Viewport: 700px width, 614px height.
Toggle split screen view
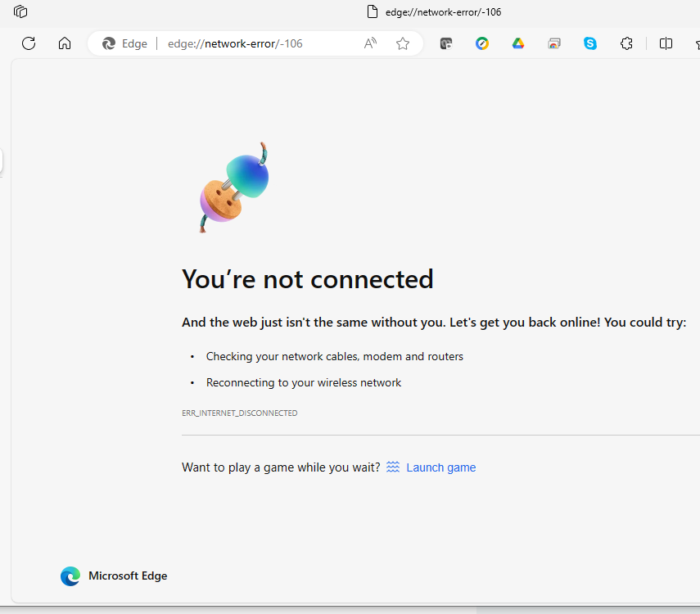[666, 43]
